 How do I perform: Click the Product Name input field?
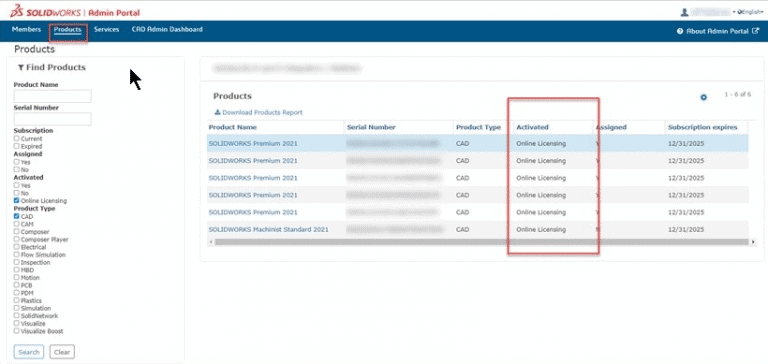[52, 96]
